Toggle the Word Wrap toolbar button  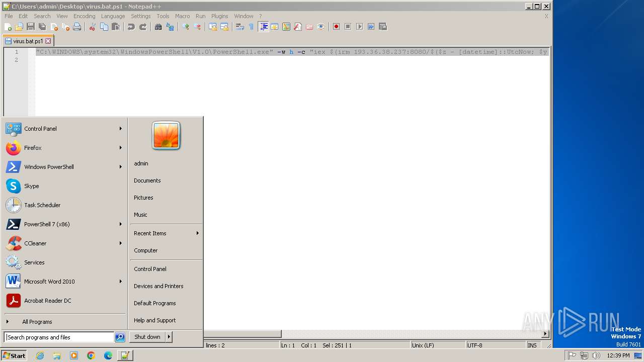pos(240,27)
